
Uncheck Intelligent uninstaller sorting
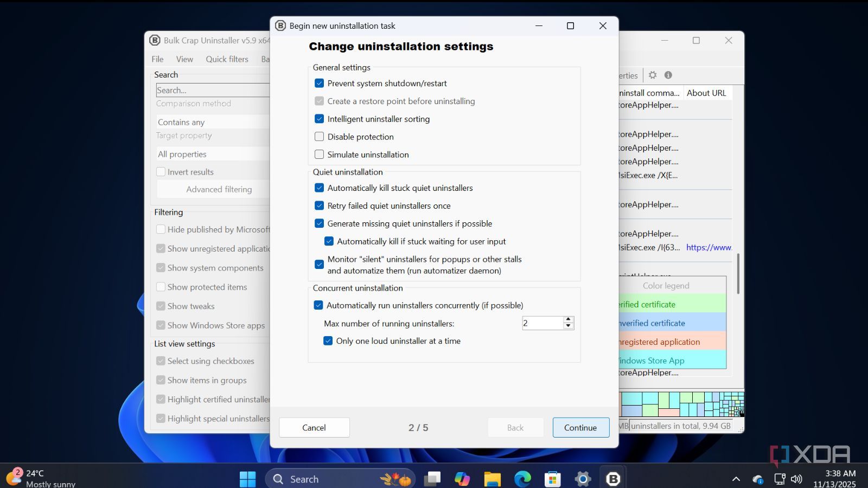pos(320,119)
